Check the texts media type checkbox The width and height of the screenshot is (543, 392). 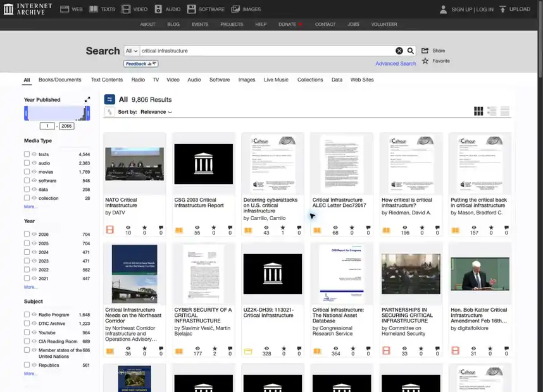27,154
